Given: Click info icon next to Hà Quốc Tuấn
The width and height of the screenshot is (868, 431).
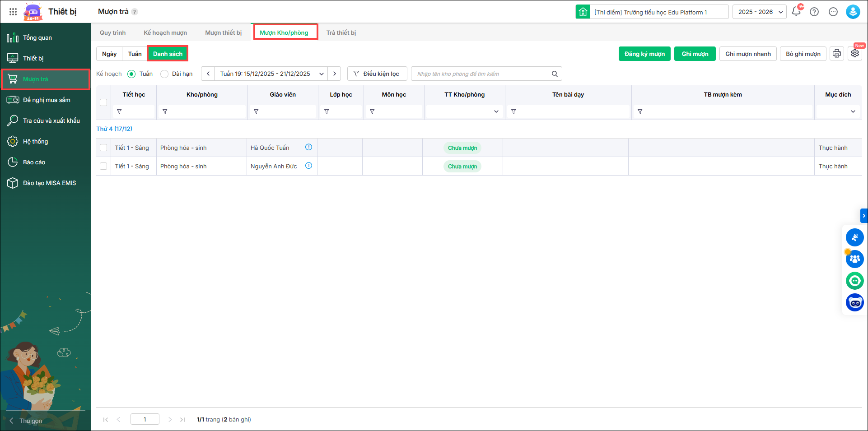Looking at the screenshot, I should click(x=309, y=147).
